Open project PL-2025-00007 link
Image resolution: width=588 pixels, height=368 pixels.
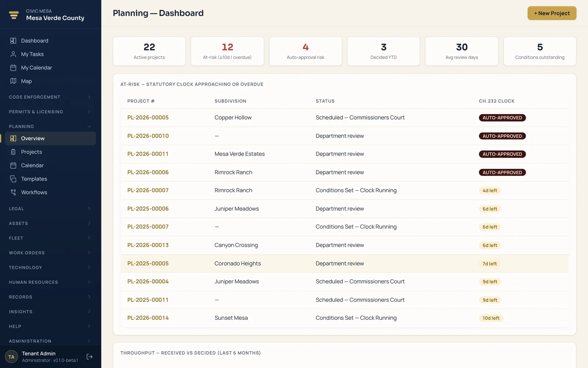pyautogui.click(x=148, y=227)
